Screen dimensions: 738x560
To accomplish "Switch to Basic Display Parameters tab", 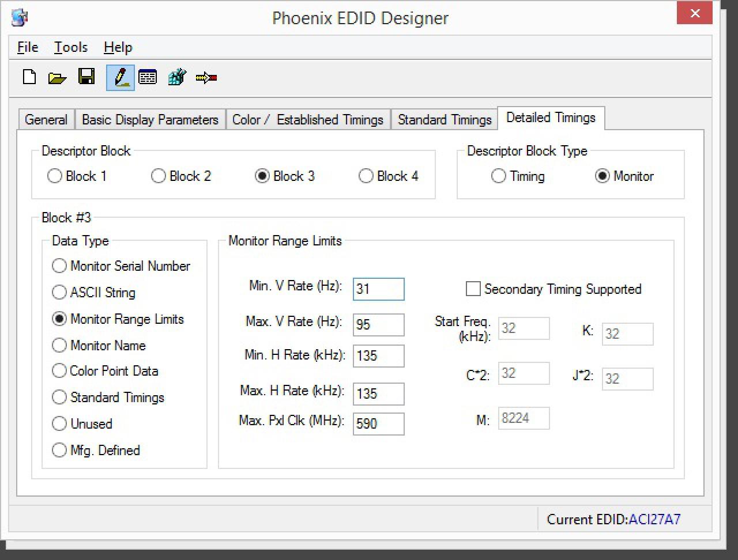I will point(150,119).
